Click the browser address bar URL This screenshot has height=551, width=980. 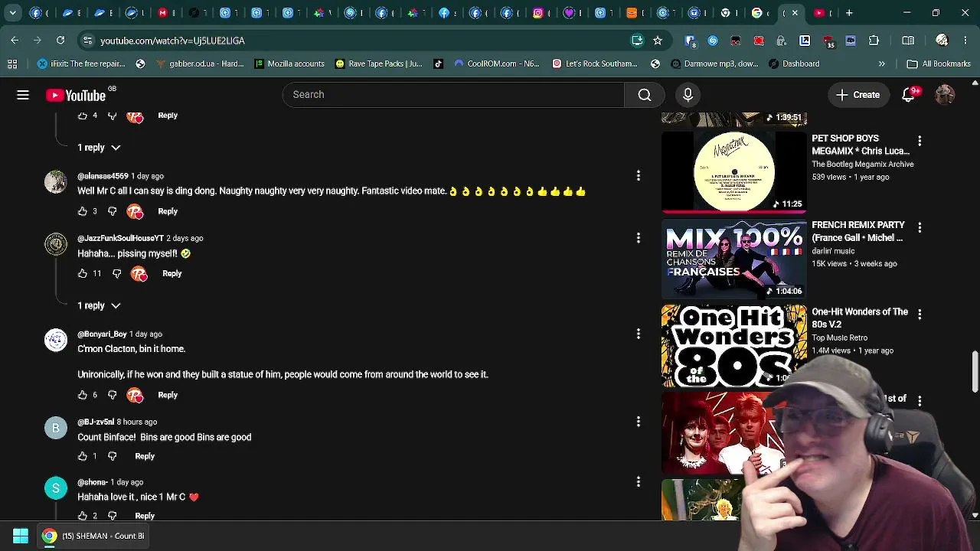point(172,41)
